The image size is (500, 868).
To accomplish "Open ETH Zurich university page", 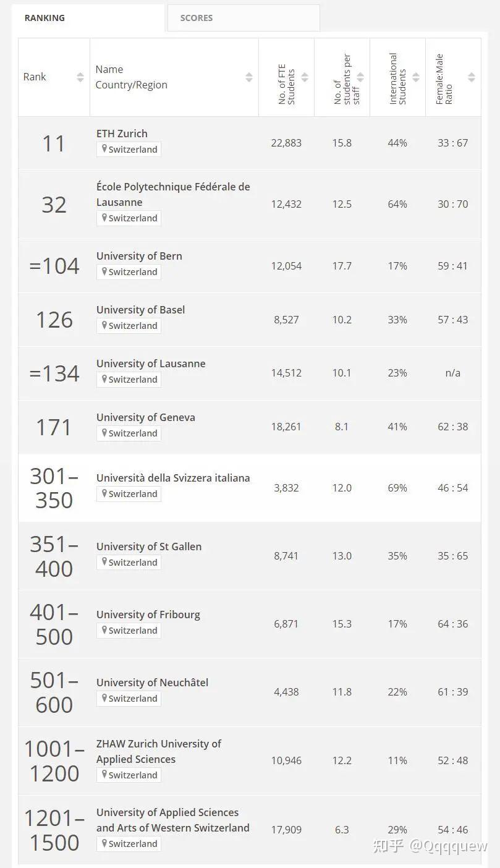I will click(x=122, y=134).
